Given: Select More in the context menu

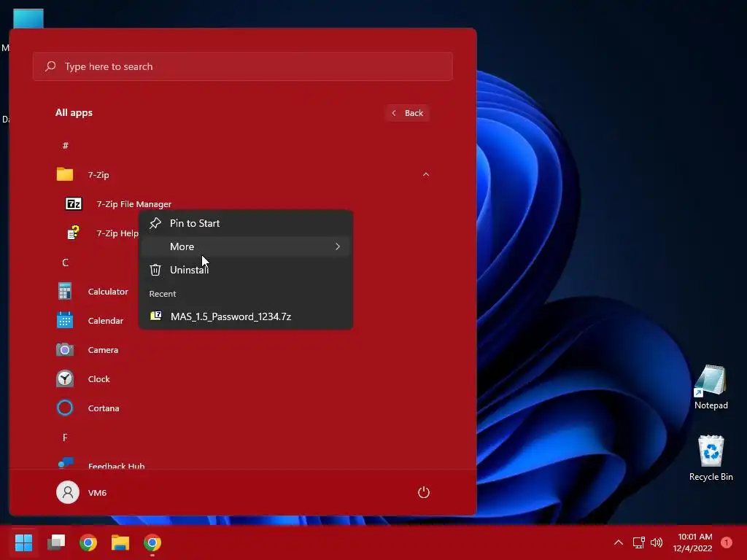Looking at the screenshot, I should [246, 246].
